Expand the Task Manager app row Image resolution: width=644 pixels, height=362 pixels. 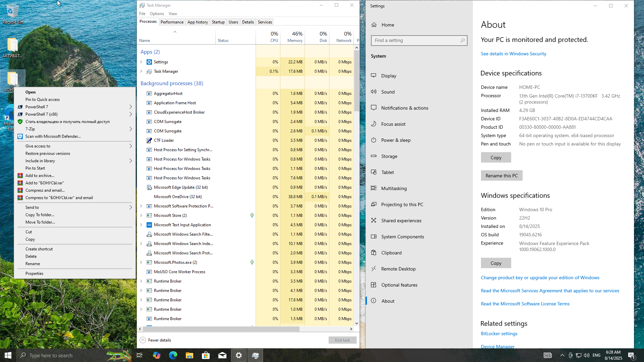[x=141, y=71]
